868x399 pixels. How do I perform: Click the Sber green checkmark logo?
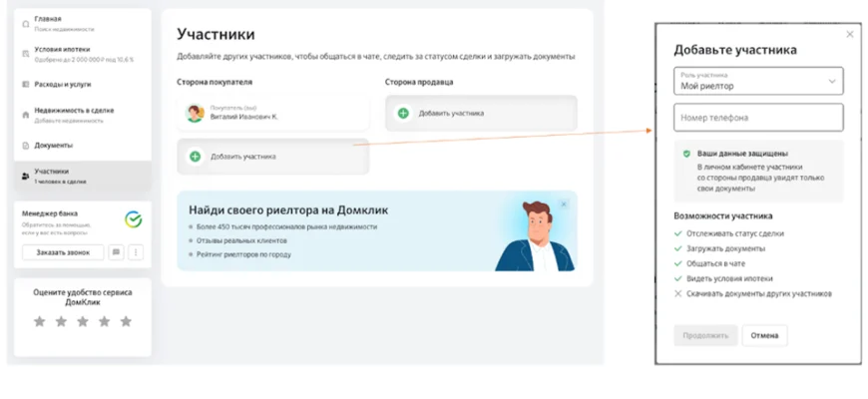(133, 219)
